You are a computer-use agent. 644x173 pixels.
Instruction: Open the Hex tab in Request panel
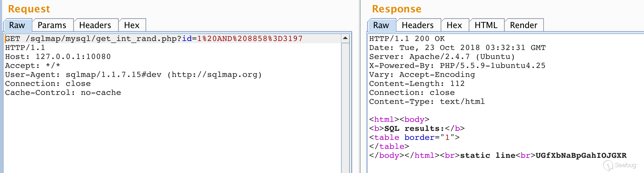pos(132,25)
